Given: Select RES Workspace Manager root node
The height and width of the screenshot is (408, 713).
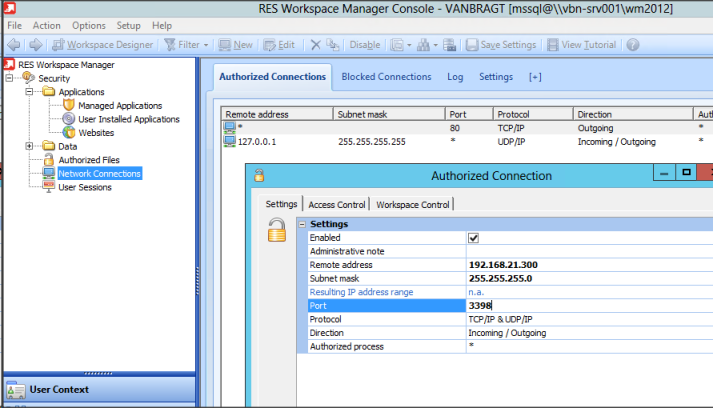Looking at the screenshot, I should [x=66, y=65].
